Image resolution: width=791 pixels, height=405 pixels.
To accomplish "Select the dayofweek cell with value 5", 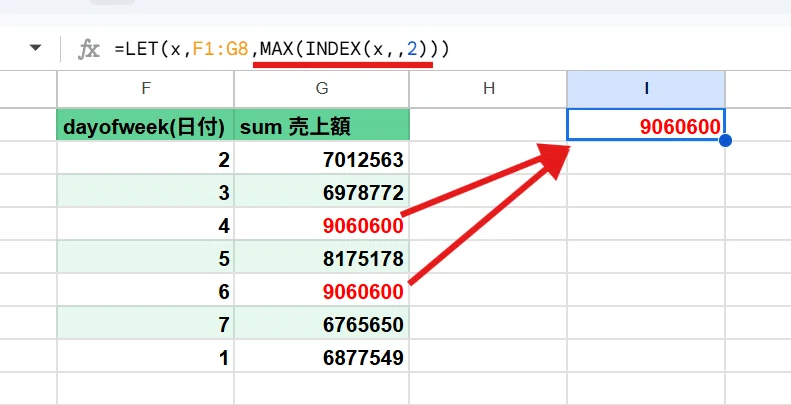I will [146, 257].
